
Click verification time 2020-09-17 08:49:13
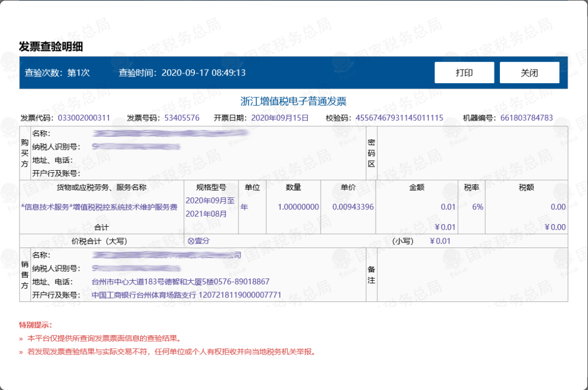(x=204, y=73)
